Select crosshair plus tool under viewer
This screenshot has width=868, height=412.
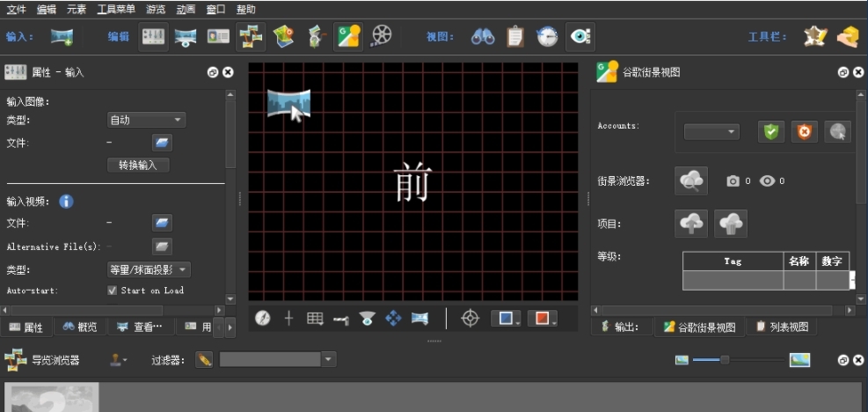tap(288, 319)
